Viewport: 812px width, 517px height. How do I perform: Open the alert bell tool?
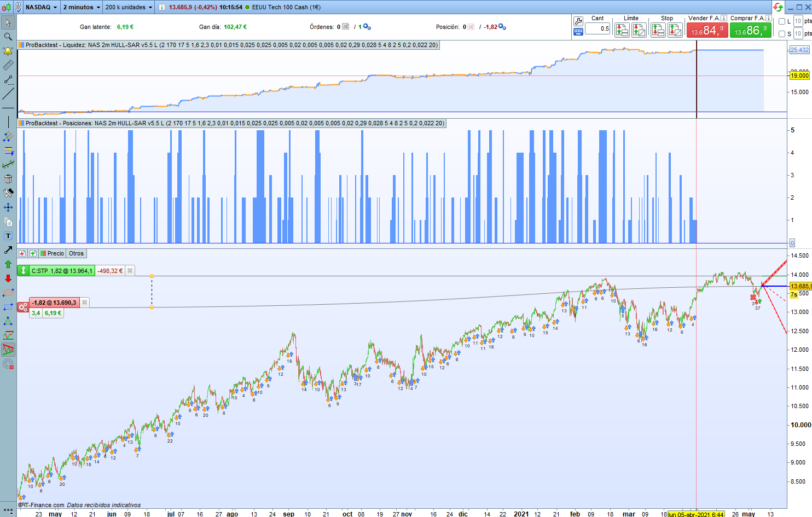pyautogui.click(x=8, y=51)
